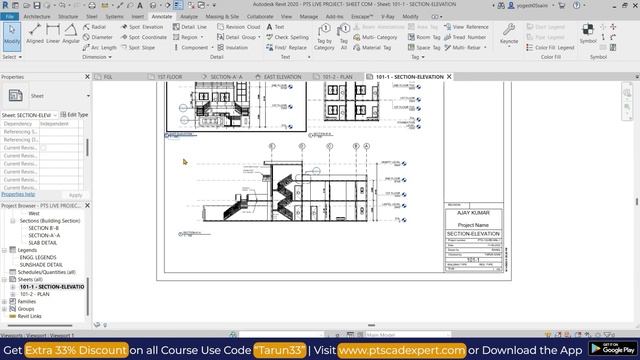Open the Collaborate ribbon tab
640x360 pixels.
pyautogui.click(x=260, y=17)
